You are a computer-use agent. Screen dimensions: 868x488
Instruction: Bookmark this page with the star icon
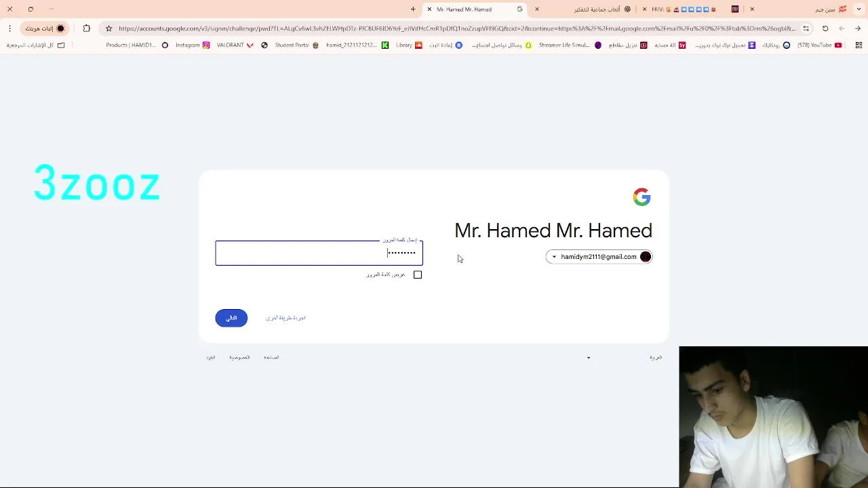tap(108, 28)
